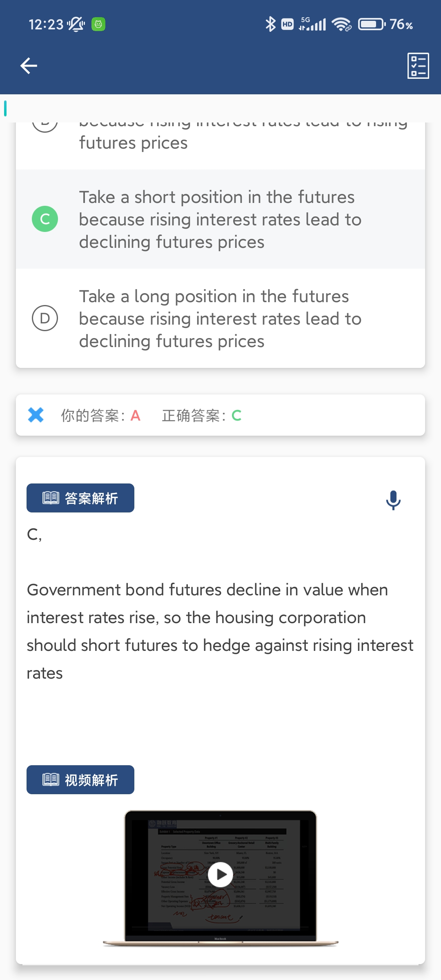
Task: Tap the Wi-Fi status icon
Action: 341,24
